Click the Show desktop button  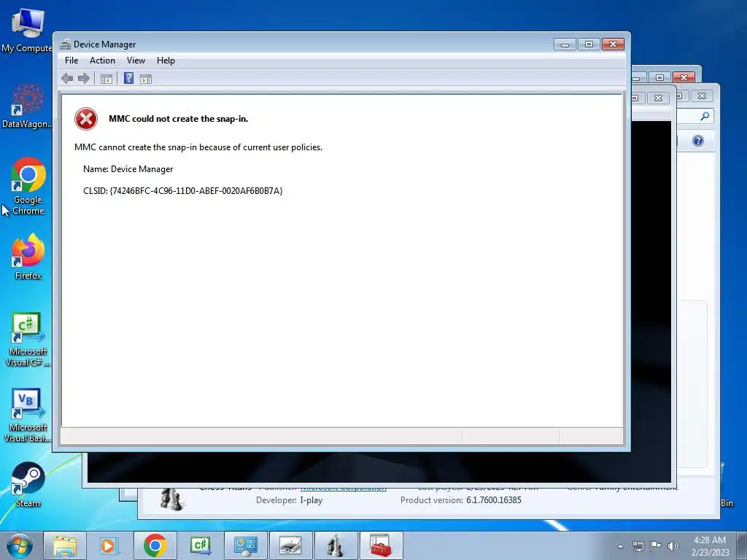point(742,545)
